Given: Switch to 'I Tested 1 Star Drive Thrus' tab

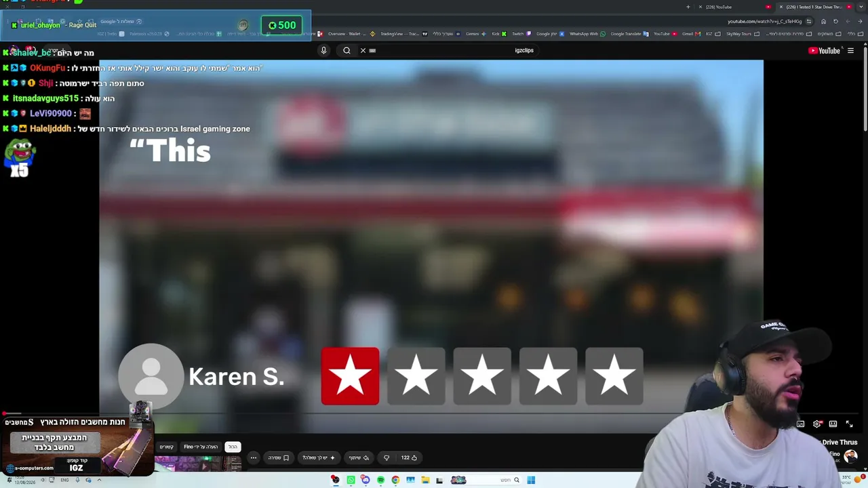Looking at the screenshot, I should 814,7.
